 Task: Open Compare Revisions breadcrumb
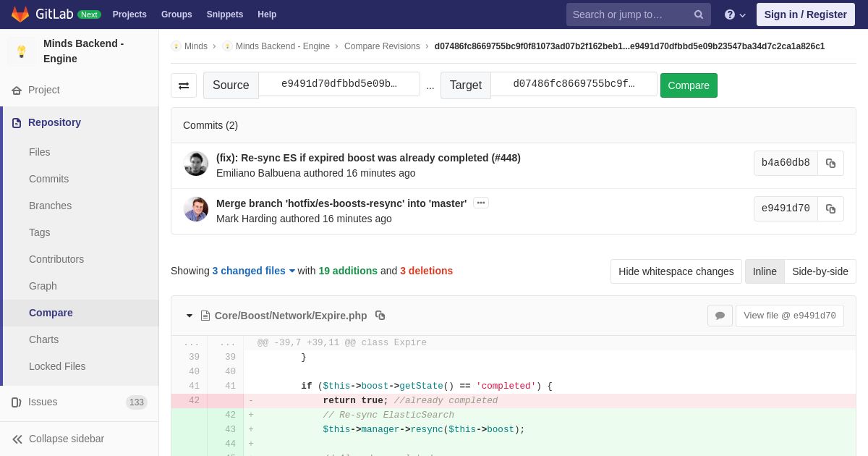click(382, 46)
